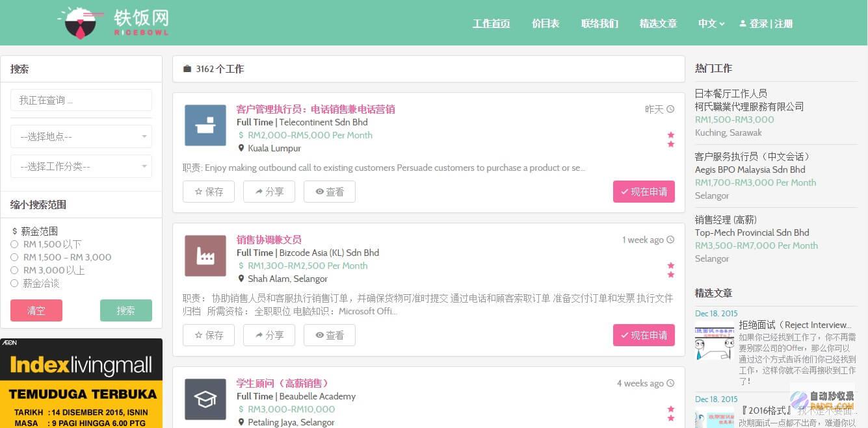Click Kuching, Sarawak location text

(728, 132)
